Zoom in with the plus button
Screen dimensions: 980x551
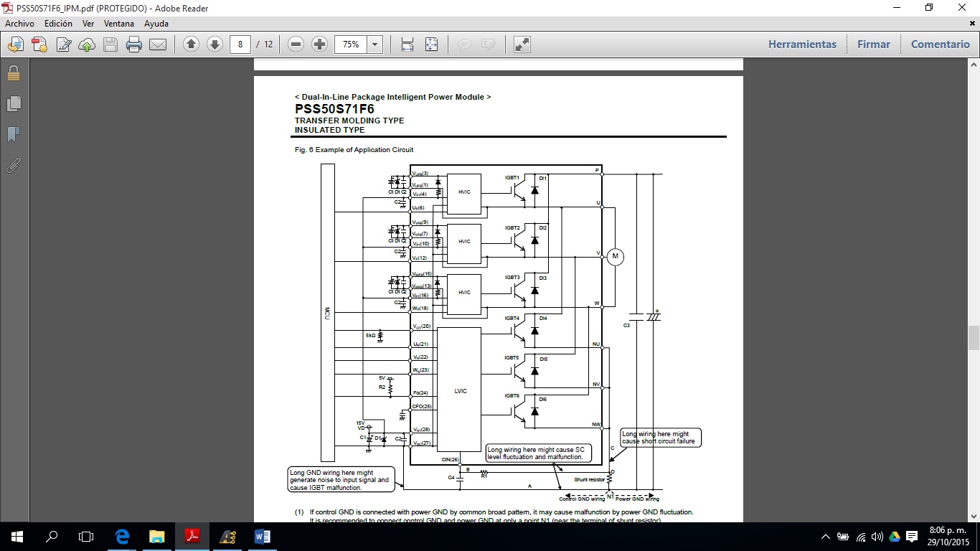(x=320, y=44)
